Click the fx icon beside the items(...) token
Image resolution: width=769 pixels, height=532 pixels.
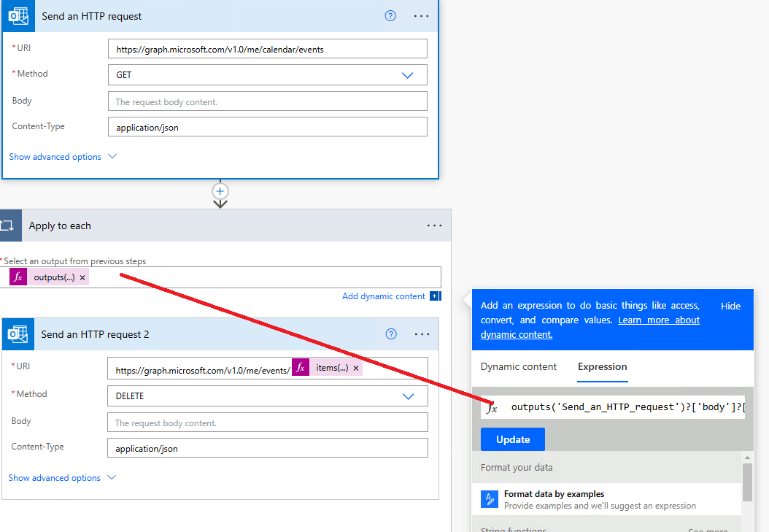pos(300,367)
